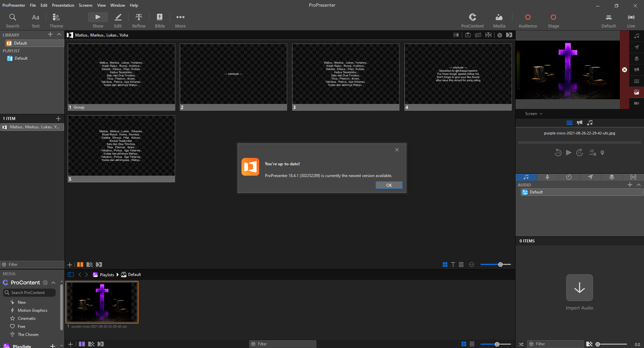The image size is (644, 348).
Task: Clear the announcements layer in preview sidebar
Action: (x=637, y=70)
